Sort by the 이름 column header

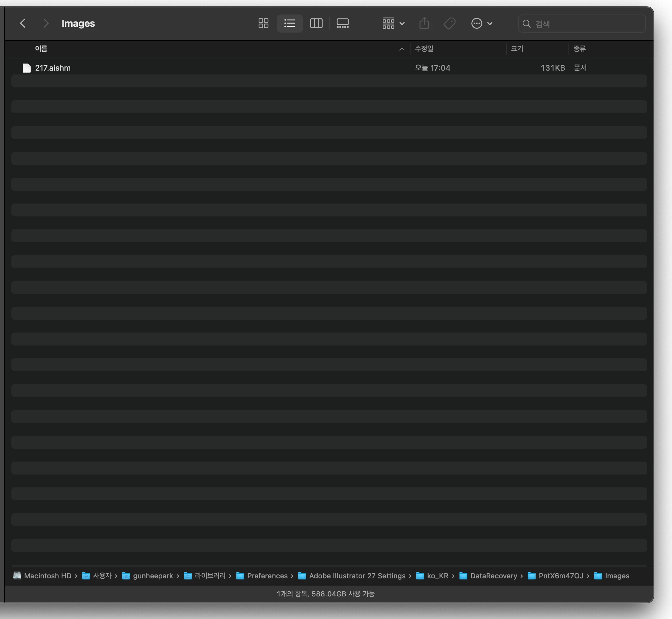pos(41,49)
